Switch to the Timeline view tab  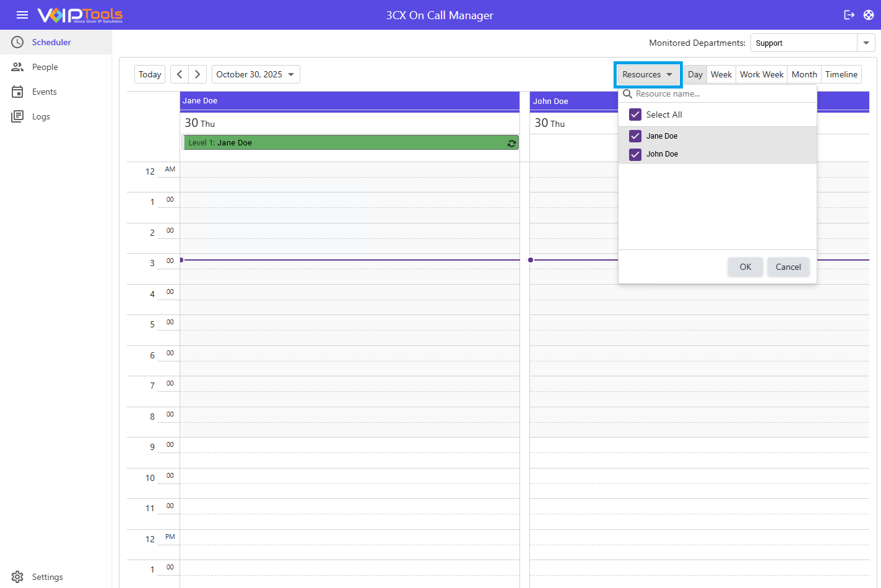pos(841,74)
